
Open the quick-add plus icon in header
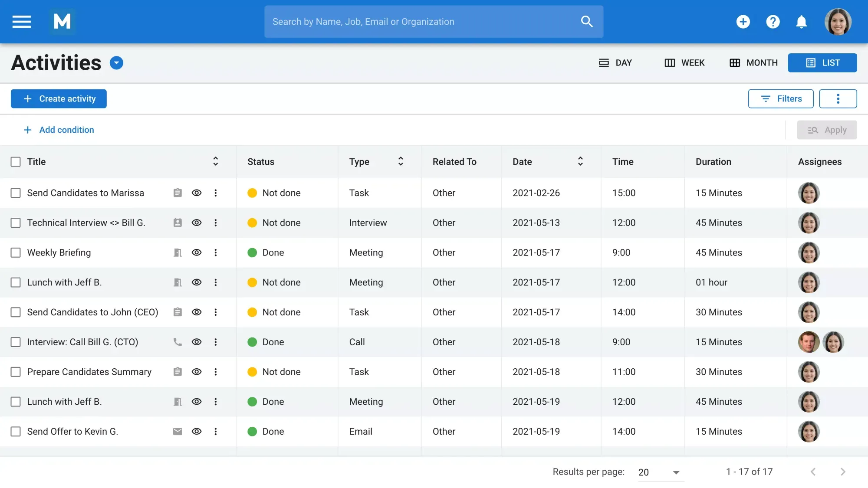743,22
